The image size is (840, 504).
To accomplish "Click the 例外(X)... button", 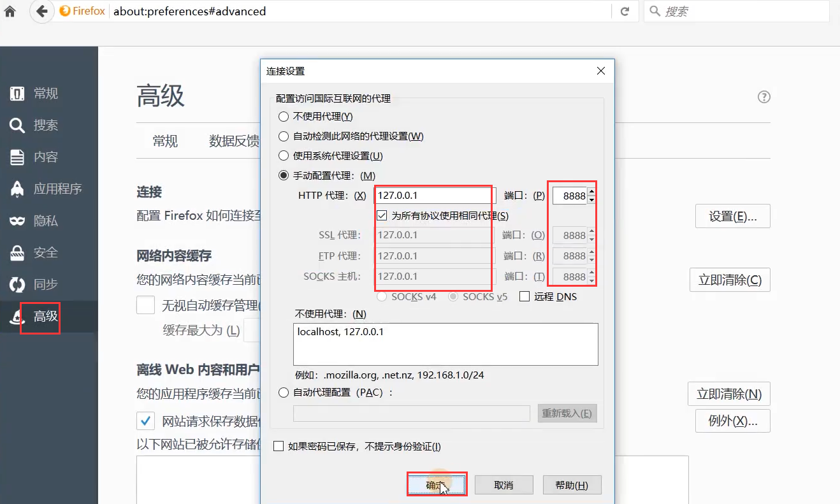I will pos(733,421).
